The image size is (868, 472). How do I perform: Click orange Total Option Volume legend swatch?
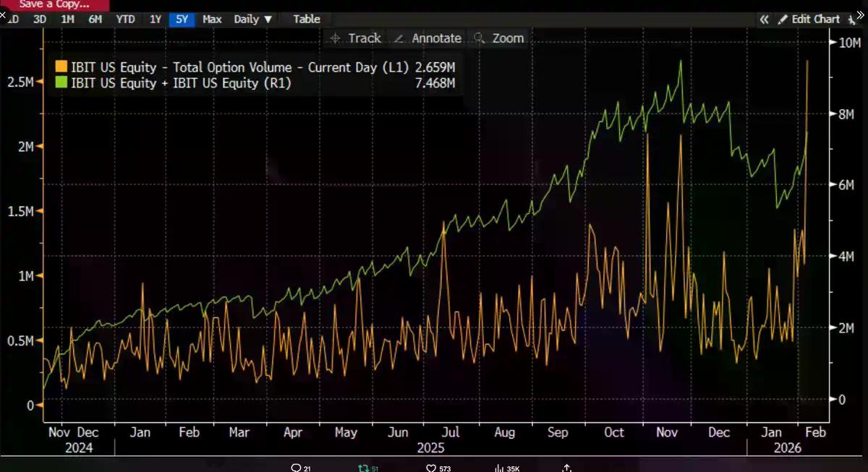[61, 67]
